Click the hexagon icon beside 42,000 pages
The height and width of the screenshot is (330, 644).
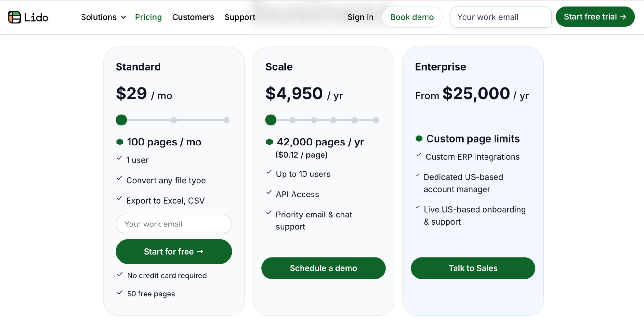pos(269,142)
